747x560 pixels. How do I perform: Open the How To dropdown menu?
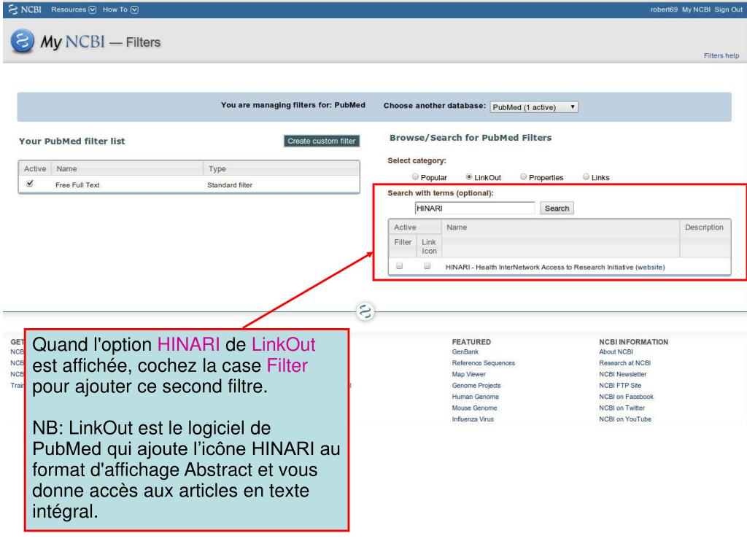120,9
